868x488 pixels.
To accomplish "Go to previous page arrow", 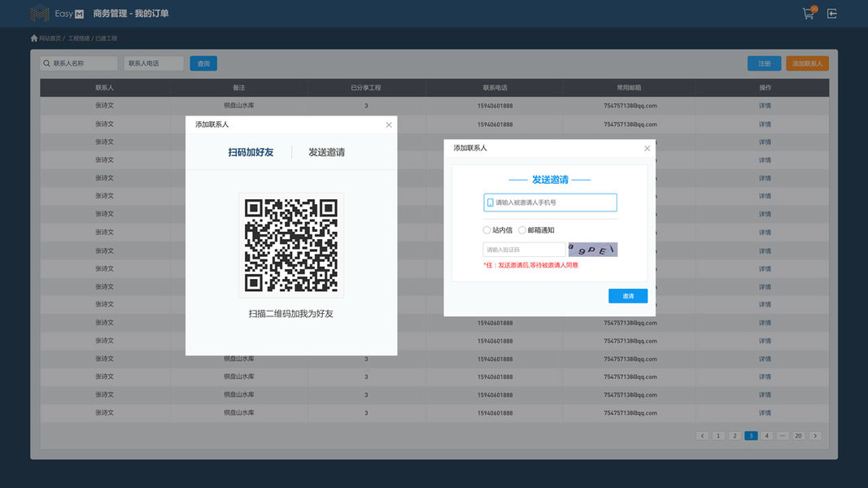I will click(x=703, y=436).
